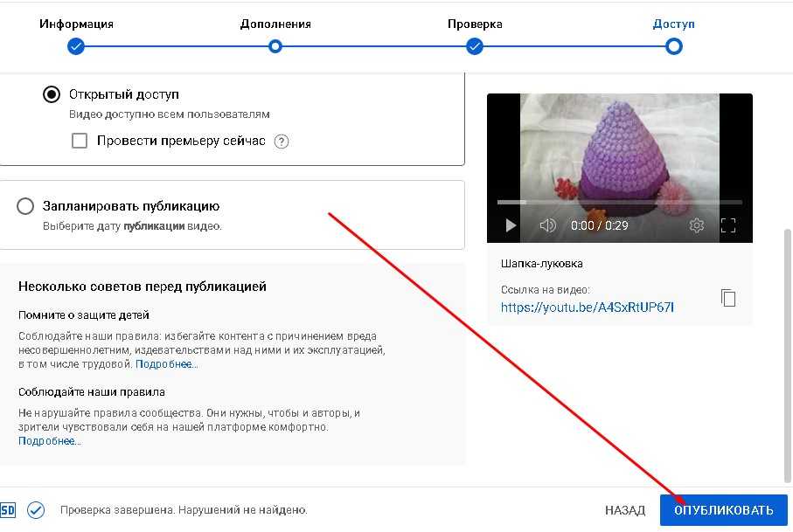Click the SD quality status icon
Image resolution: width=793 pixels, height=532 pixels.
[7, 510]
